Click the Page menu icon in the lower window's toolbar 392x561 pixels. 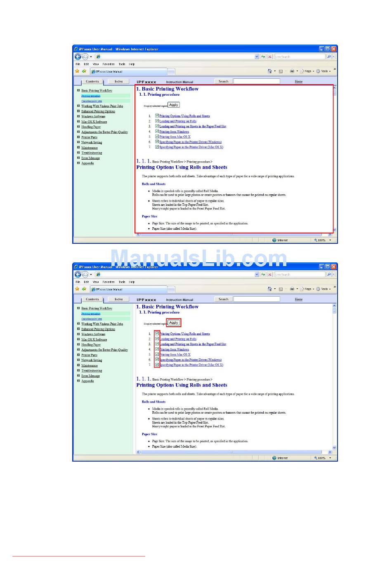(x=302, y=289)
